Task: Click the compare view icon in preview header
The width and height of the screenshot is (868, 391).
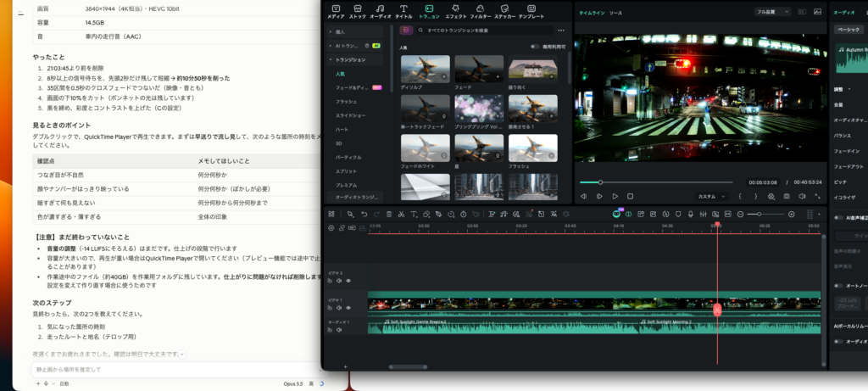Action: (802, 12)
